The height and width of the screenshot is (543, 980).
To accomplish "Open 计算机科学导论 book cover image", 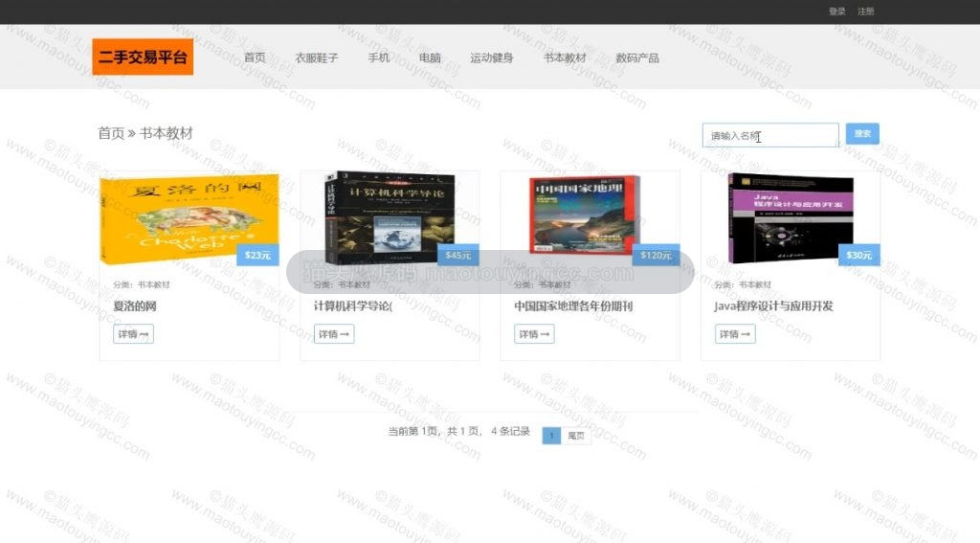I will click(390, 217).
